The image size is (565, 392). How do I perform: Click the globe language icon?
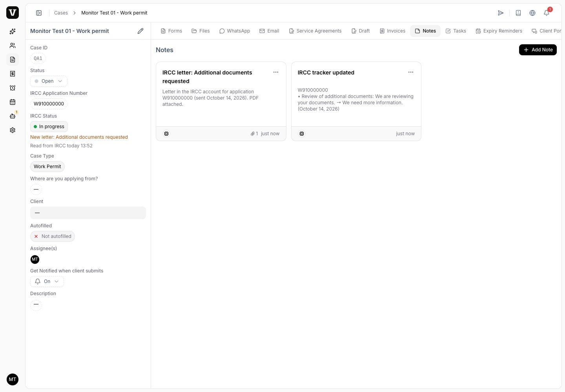(532, 13)
